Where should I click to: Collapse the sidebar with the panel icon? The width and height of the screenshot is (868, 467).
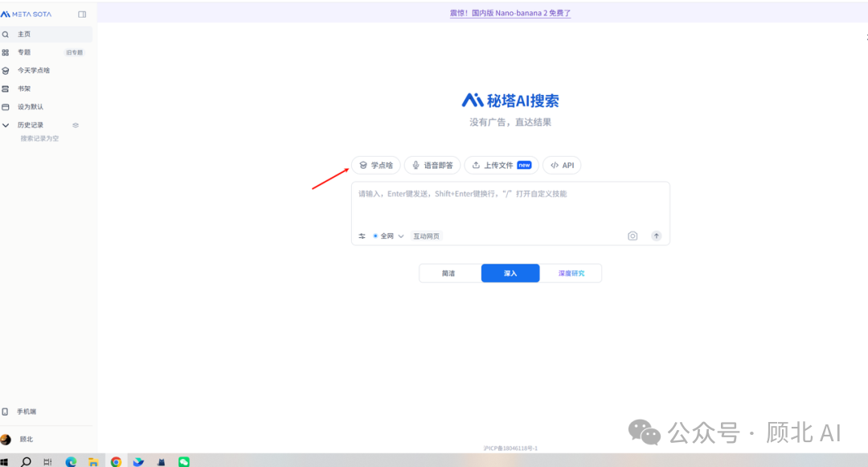tap(82, 14)
